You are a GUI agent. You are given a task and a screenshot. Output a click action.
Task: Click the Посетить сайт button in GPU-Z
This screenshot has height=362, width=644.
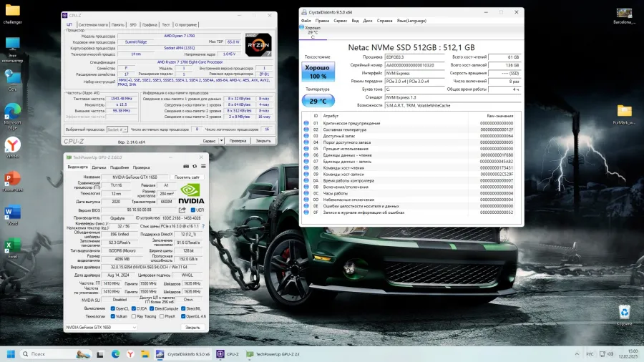pos(187,177)
